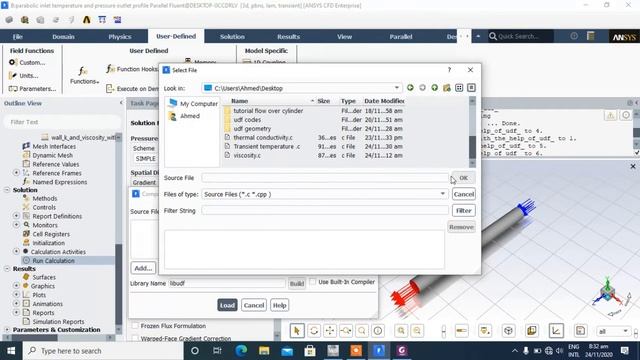Select Run Calculation in outline tree
Viewport: 640px width, 360px height.
pos(53,260)
